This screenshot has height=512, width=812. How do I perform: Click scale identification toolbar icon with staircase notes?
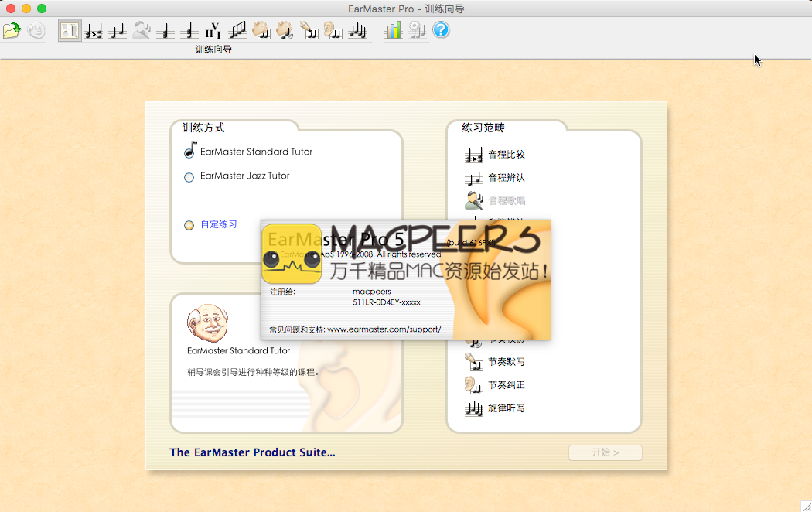[237, 31]
